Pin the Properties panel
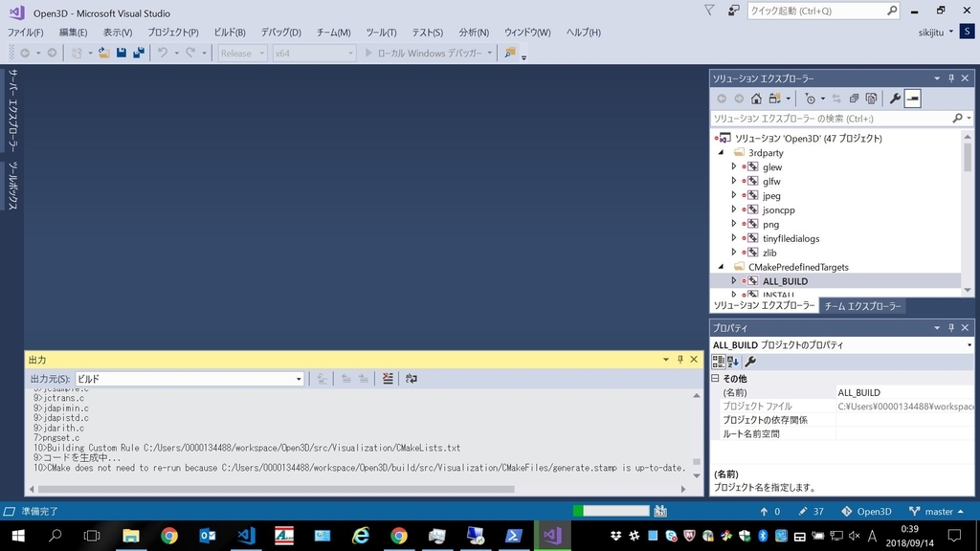Image resolution: width=980 pixels, height=551 pixels. coord(951,327)
